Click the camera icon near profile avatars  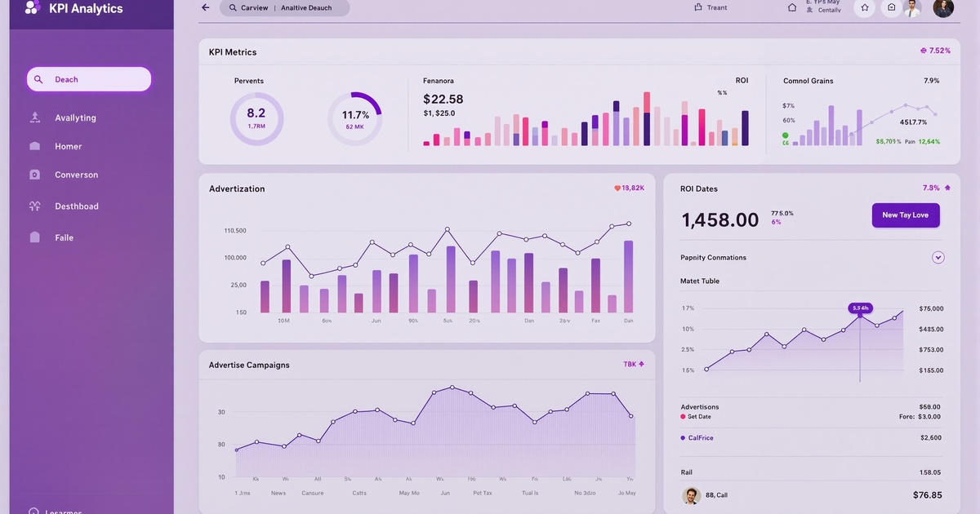tap(890, 8)
